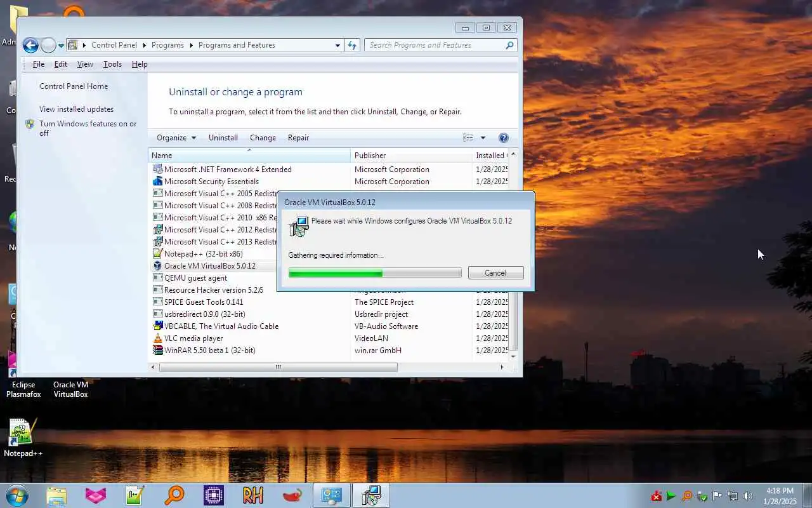Open the Organize dropdown

click(176, 138)
